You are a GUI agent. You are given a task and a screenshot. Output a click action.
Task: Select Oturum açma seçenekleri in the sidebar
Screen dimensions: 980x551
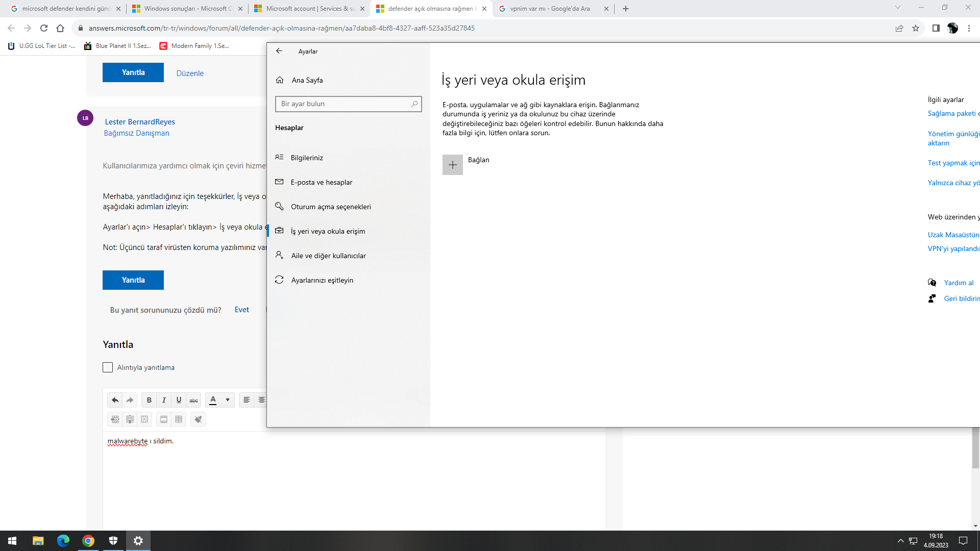(x=331, y=207)
